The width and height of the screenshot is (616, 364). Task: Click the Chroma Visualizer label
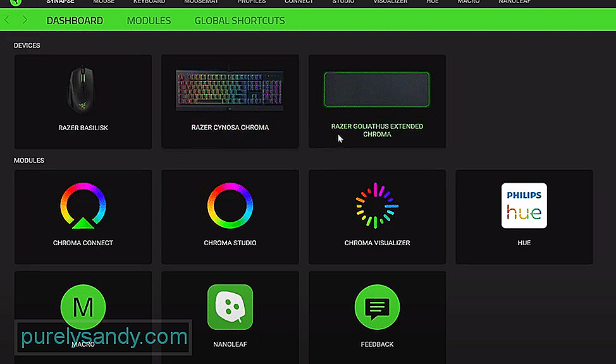coord(377,243)
